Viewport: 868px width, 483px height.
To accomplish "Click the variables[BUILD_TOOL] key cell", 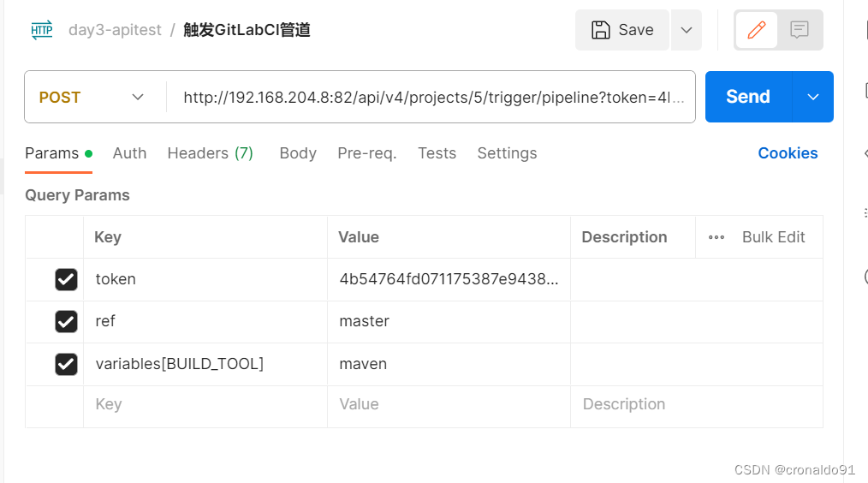I will (x=205, y=364).
